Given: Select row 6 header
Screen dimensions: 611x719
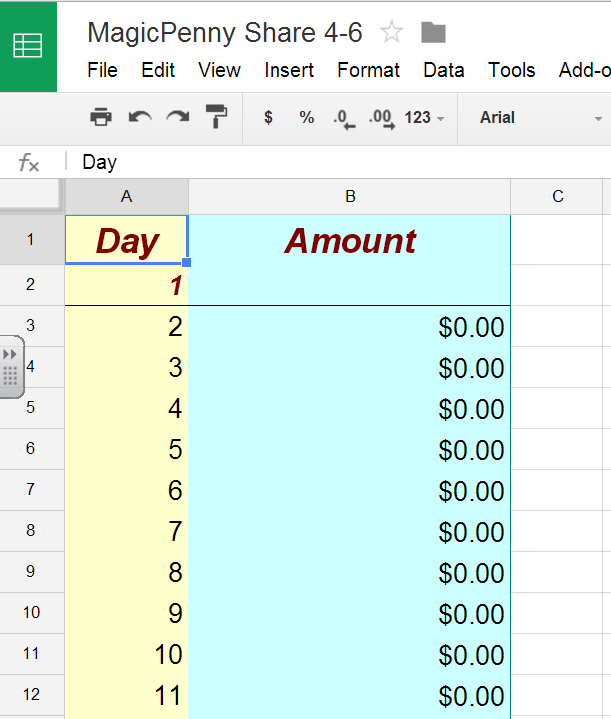Looking at the screenshot, I should pyautogui.click(x=31, y=448).
